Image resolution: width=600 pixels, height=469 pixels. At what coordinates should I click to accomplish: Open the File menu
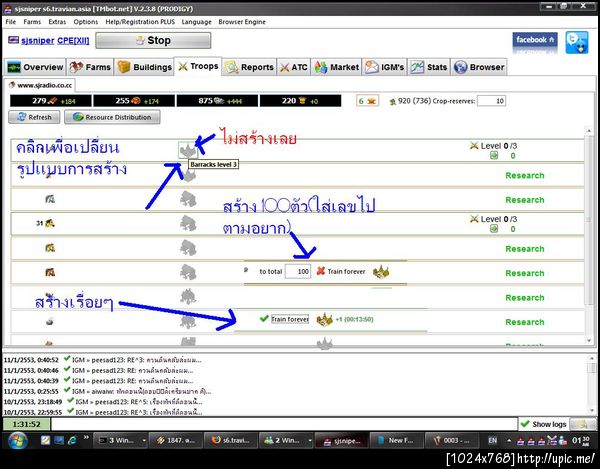point(11,22)
